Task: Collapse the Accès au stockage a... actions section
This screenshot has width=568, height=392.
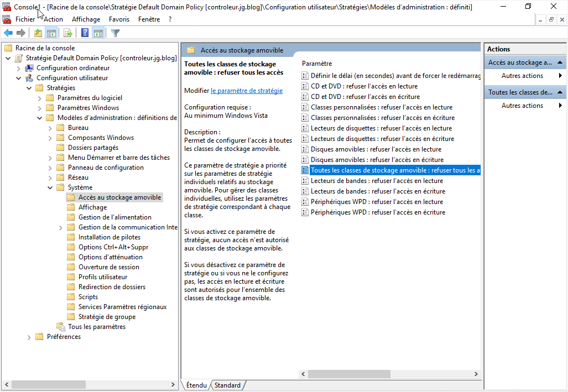Action: click(560, 62)
